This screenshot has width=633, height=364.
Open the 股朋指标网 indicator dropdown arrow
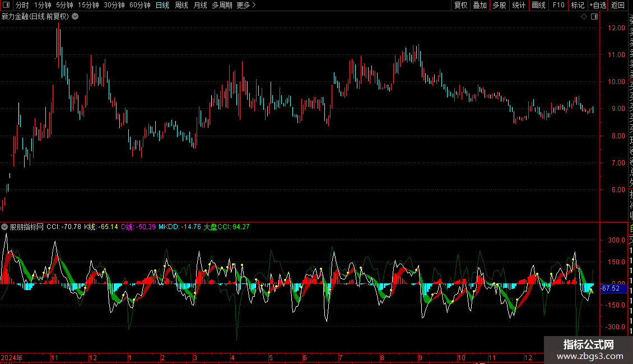click(x=4, y=227)
